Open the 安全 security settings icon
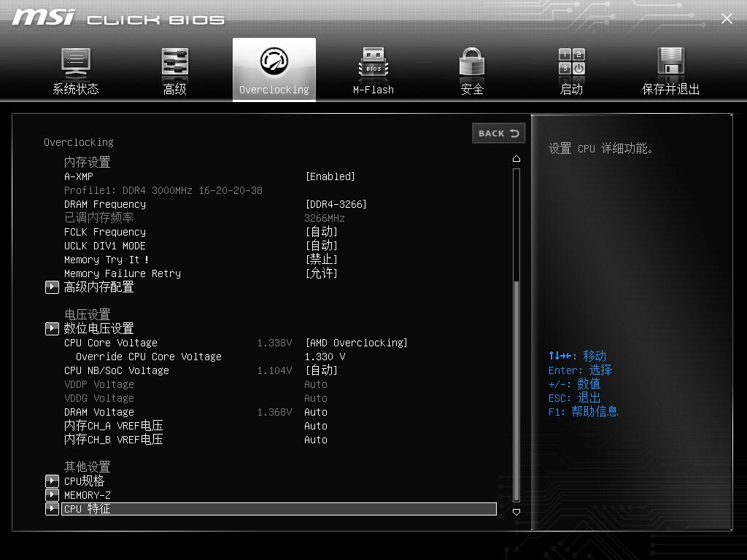The image size is (747, 560). 471,69
